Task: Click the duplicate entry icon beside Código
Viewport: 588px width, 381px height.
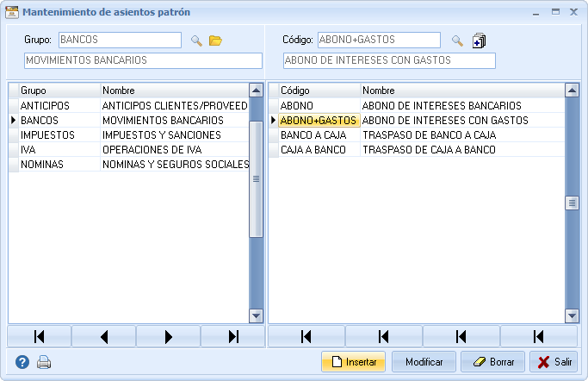Action: (x=479, y=41)
